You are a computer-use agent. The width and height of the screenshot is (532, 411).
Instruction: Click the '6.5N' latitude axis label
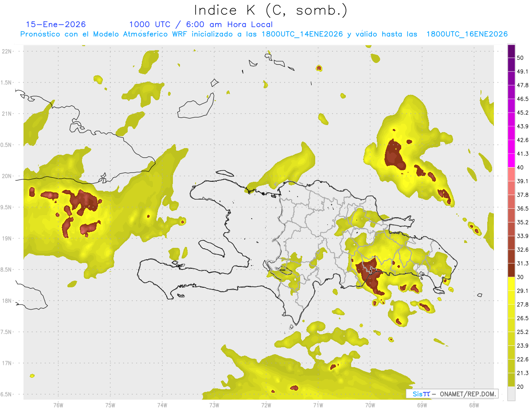[x=7, y=395]
